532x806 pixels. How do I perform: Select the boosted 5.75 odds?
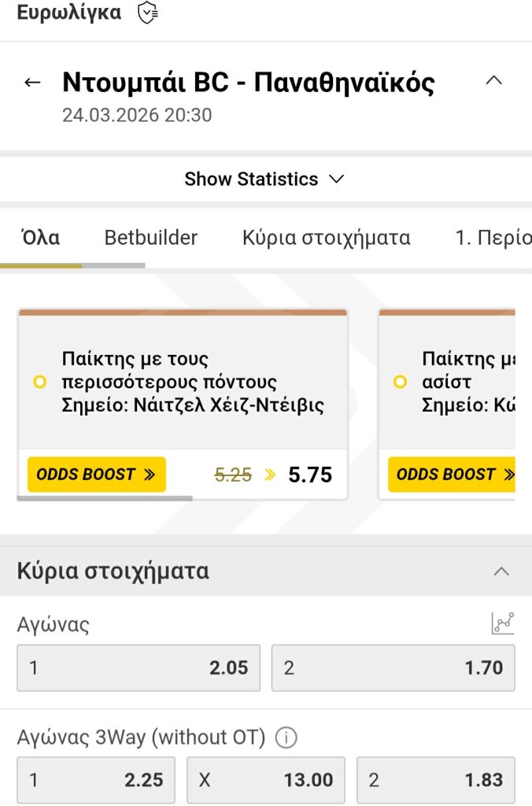(x=311, y=475)
